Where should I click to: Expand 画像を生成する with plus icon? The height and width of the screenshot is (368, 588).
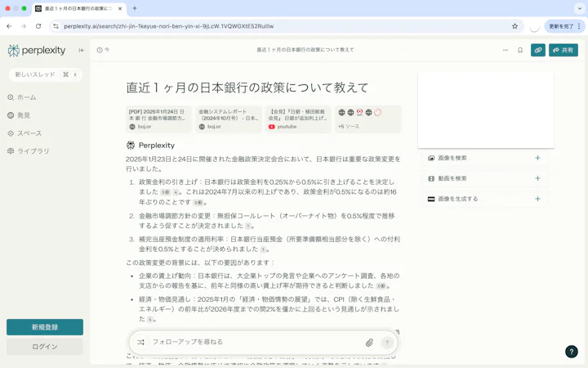[x=537, y=199]
